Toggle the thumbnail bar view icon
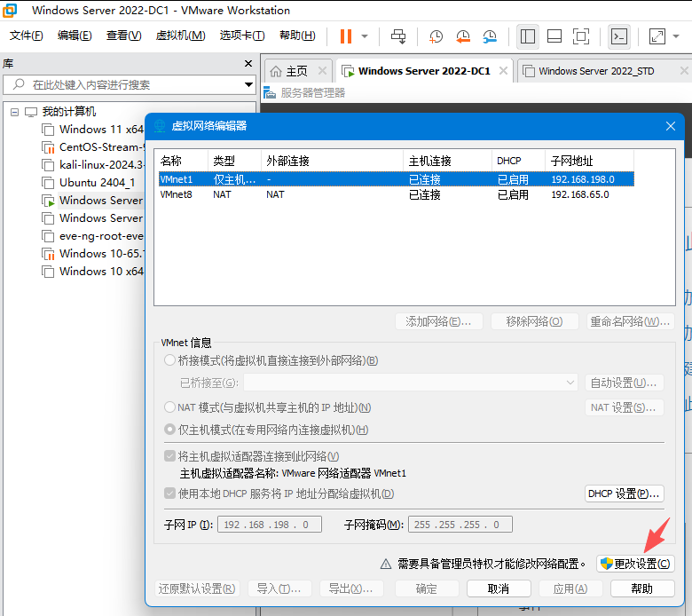692x616 pixels. pyautogui.click(x=554, y=36)
